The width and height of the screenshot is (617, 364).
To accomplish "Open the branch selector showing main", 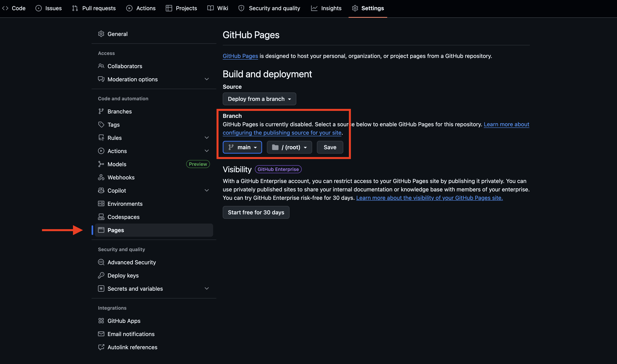I will [242, 147].
